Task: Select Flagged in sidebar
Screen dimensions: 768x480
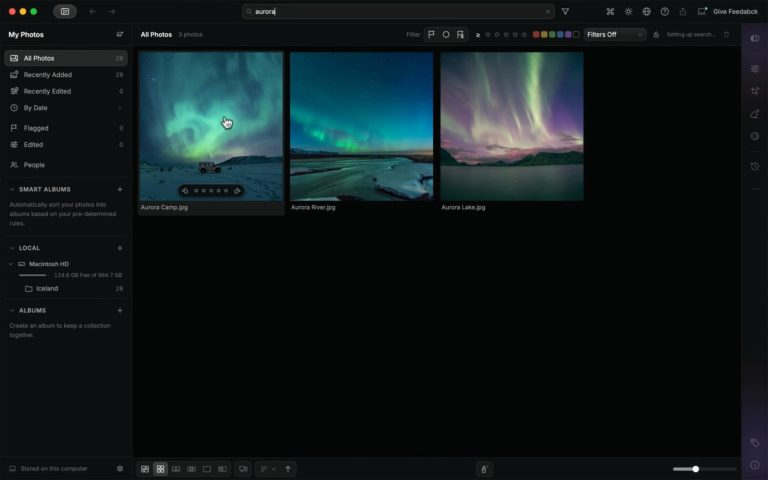Action: click(x=66, y=128)
